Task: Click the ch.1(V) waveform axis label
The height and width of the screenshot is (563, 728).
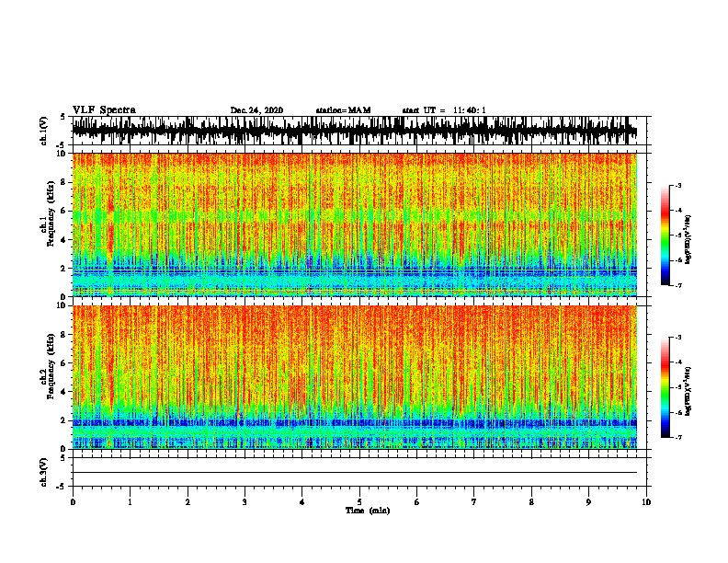Action: pos(44,131)
